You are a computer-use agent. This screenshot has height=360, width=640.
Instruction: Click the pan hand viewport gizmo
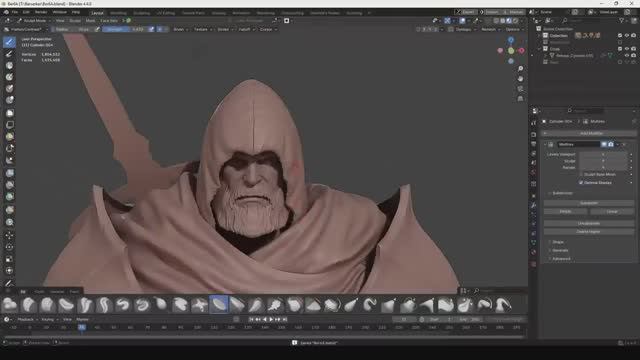pos(520,78)
